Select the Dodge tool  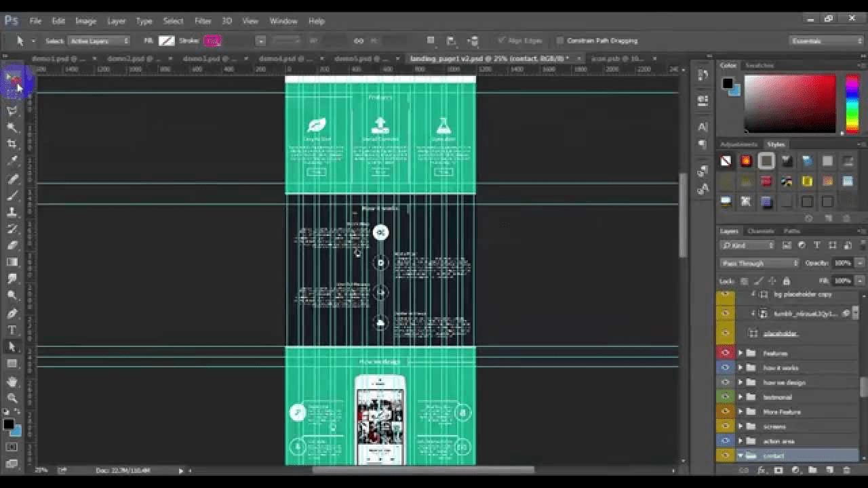[12, 296]
